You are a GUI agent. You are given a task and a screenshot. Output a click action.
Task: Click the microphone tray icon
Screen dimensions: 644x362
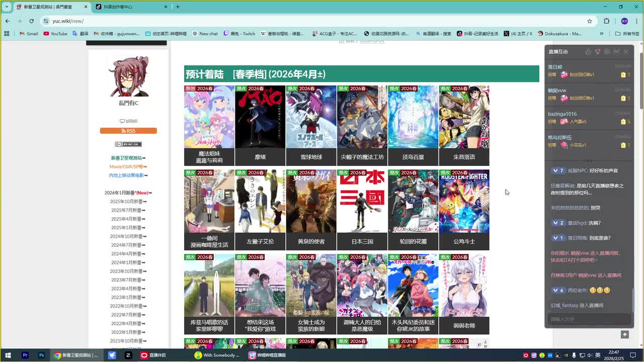(x=574, y=355)
